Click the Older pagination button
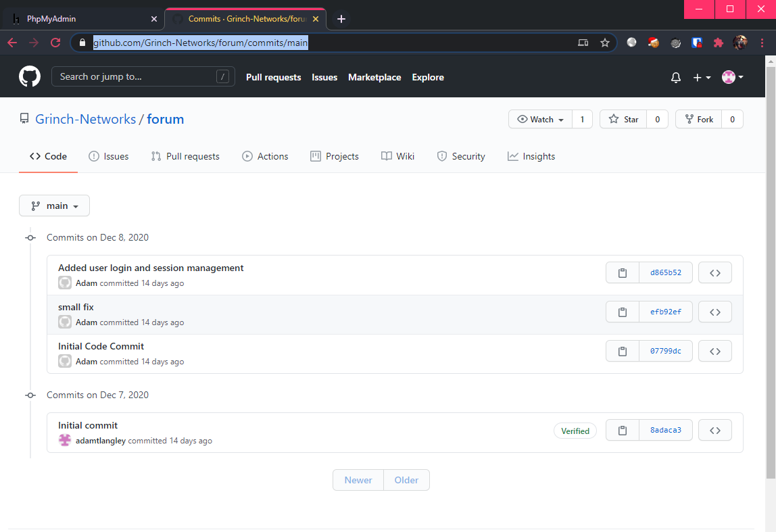Screen dimensions: 776x532 point(406,480)
